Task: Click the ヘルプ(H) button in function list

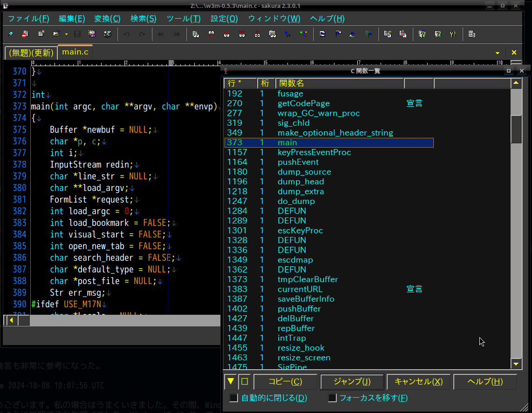Action: pyautogui.click(x=485, y=381)
